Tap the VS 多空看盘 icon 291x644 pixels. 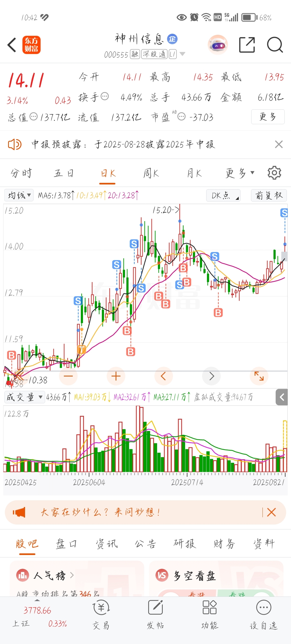[x=162, y=575]
